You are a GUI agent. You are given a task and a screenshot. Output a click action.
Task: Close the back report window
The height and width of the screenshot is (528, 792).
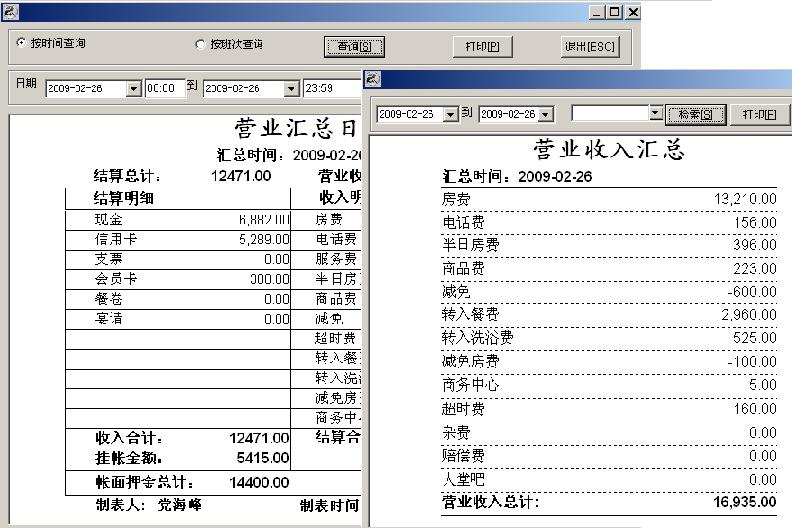(632, 12)
